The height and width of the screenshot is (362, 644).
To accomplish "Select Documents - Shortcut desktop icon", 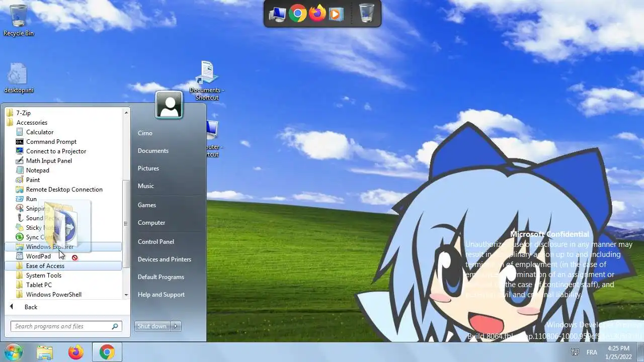I will click(207, 81).
